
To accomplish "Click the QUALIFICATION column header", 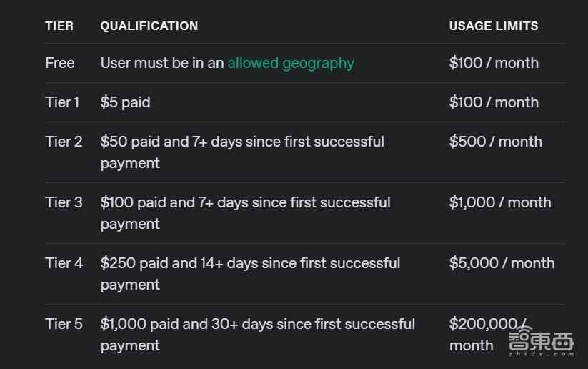I will coord(149,26).
